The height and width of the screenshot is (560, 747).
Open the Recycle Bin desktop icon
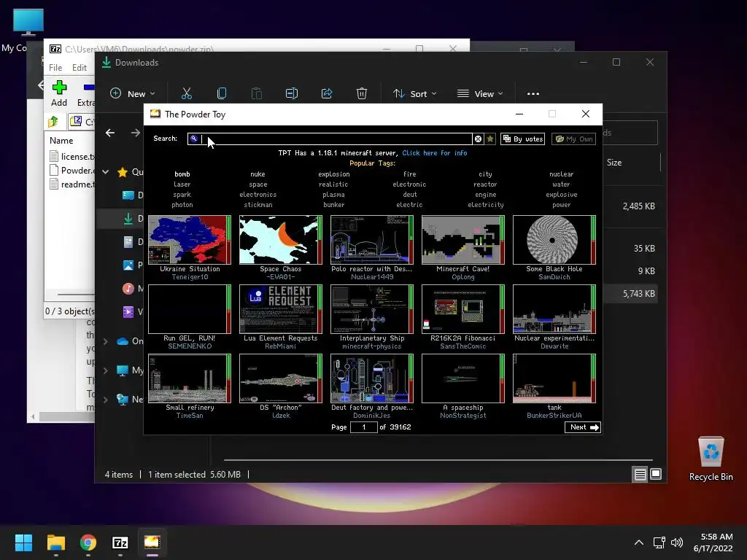point(711,459)
